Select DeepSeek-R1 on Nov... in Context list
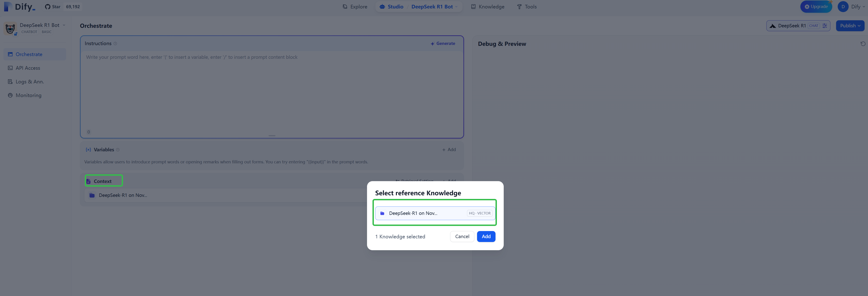This screenshot has width=868, height=296. (226, 195)
